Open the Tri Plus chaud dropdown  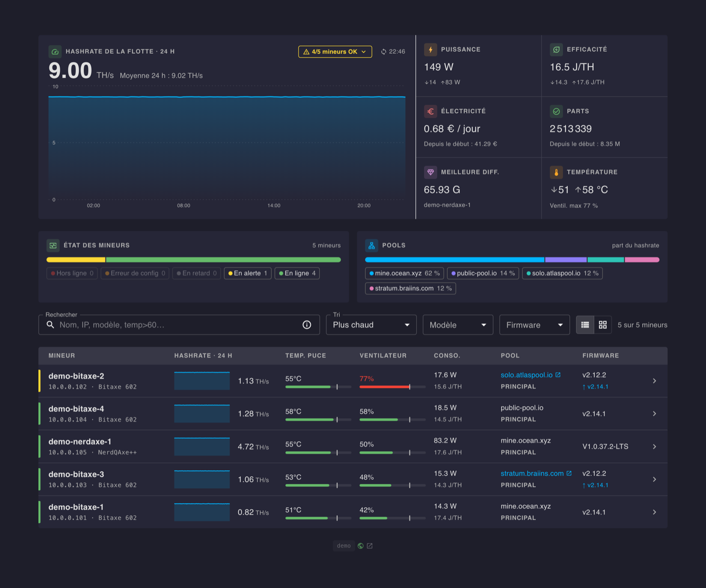point(371,325)
